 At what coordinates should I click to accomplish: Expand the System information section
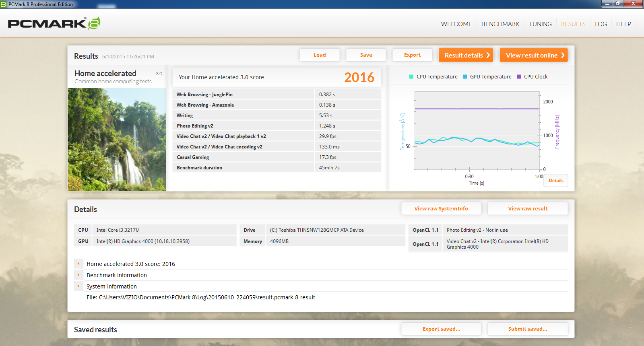pos(78,286)
